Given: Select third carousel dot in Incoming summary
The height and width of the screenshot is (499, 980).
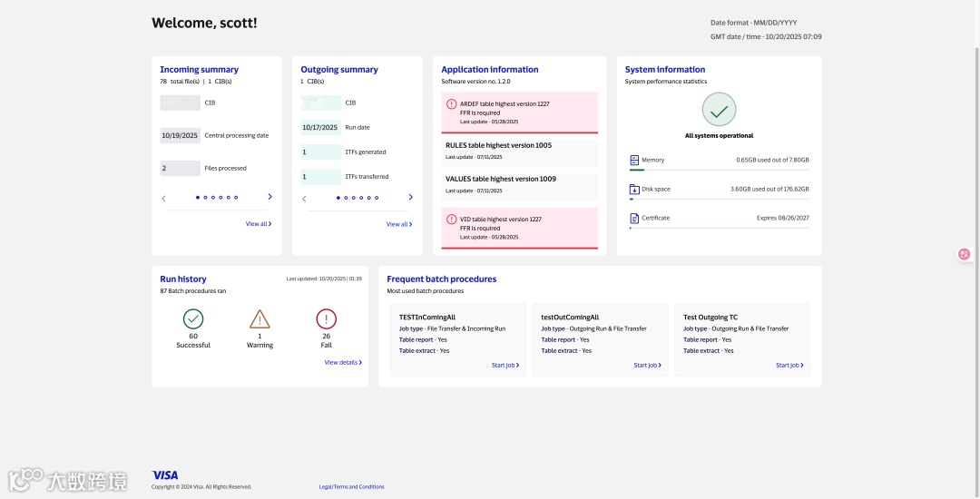Looking at the screenshot, I should pyautogui.click(x=213, y=197).
